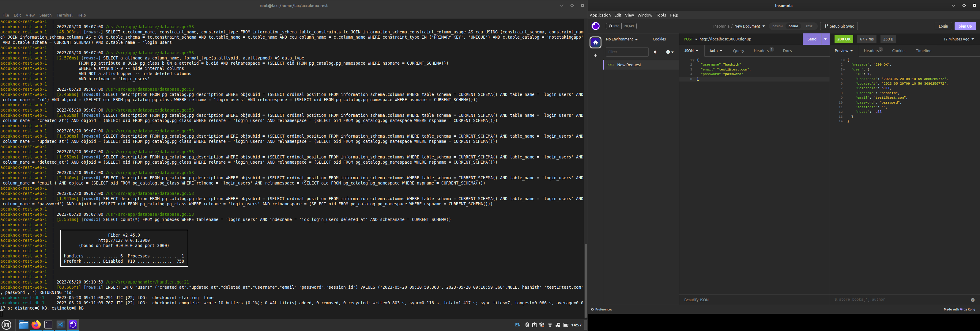
Task: Click the request Filter input field
Action: 627,52
